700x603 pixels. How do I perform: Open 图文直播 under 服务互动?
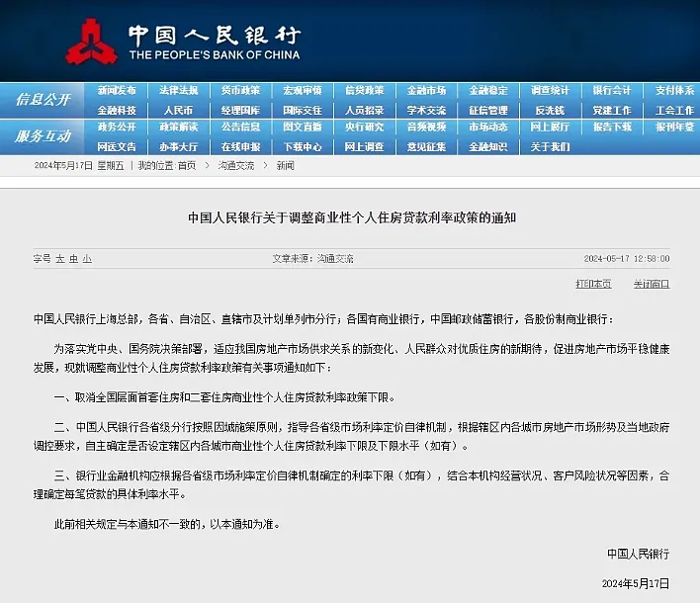(303, 128)
